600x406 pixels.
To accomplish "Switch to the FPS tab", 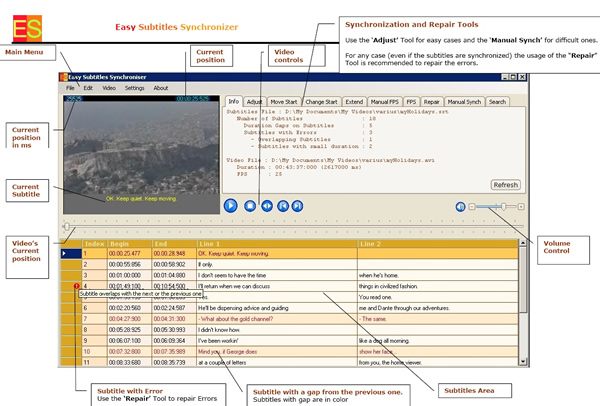I will point(411,102).
